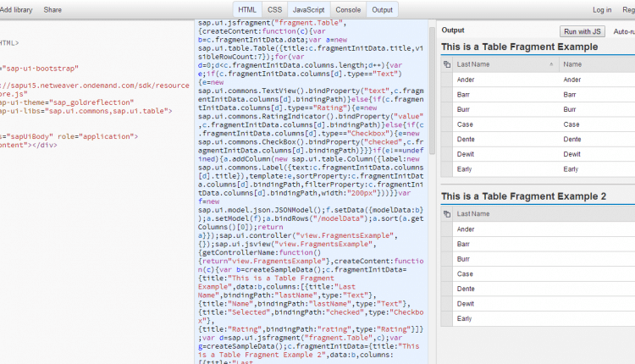Toggle the JavaScript panel tab
Viewport: 635px width, 364px height.
click(308, 9)
